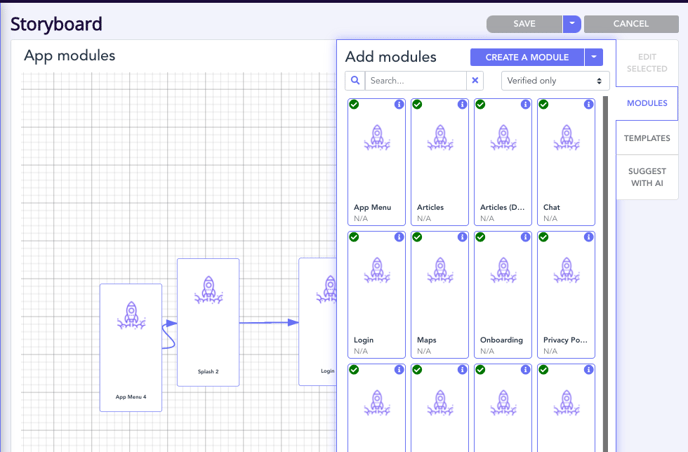Click the SAVE button

tap(524, 24)
